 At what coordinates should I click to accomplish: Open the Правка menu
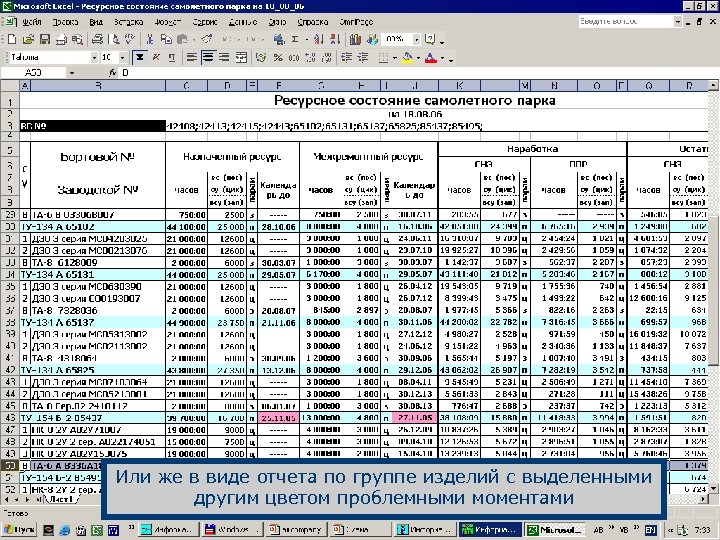(65, 22)
